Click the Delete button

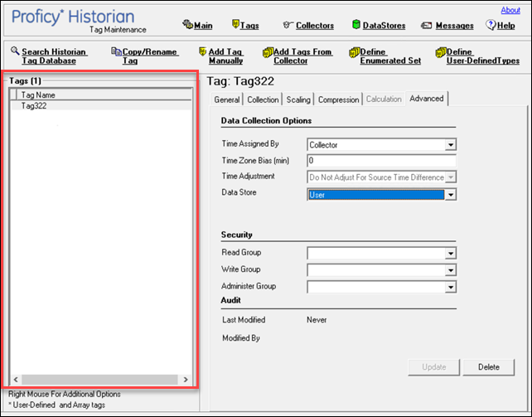[x=489, y=367]
